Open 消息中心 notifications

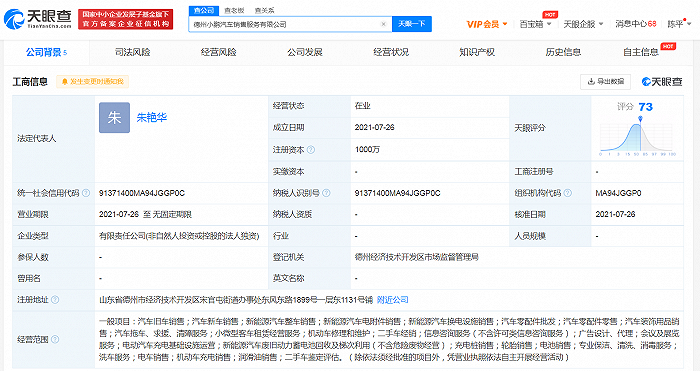coord(636,24)
